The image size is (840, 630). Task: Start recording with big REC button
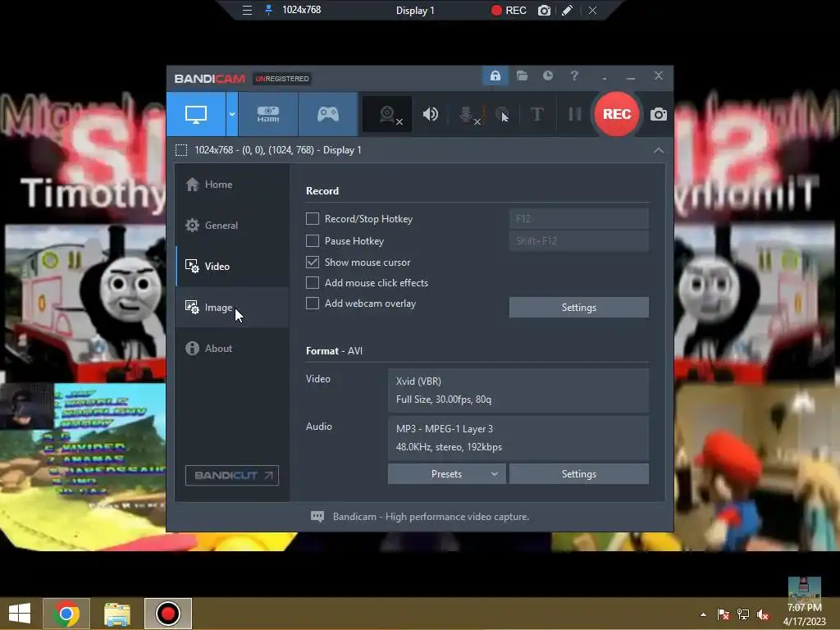[x=617, y=114]
